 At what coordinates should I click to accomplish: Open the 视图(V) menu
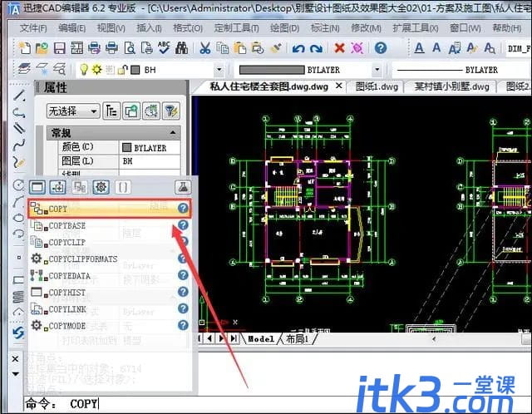tap(111, 27)
